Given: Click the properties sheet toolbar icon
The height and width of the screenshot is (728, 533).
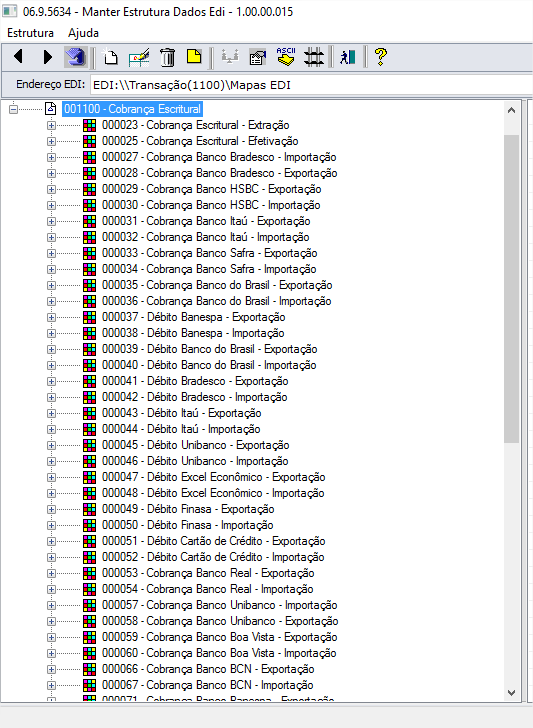Looking at the screenshot, I should point(258,57).
